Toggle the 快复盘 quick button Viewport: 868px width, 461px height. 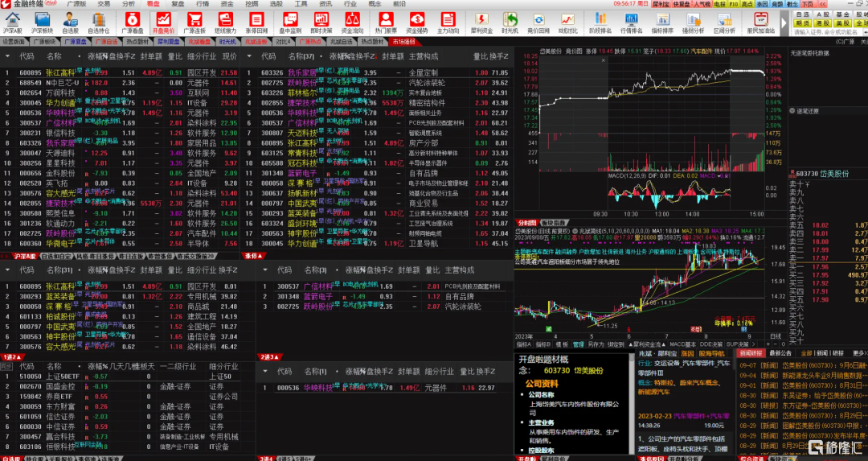(x=682, y=4)
